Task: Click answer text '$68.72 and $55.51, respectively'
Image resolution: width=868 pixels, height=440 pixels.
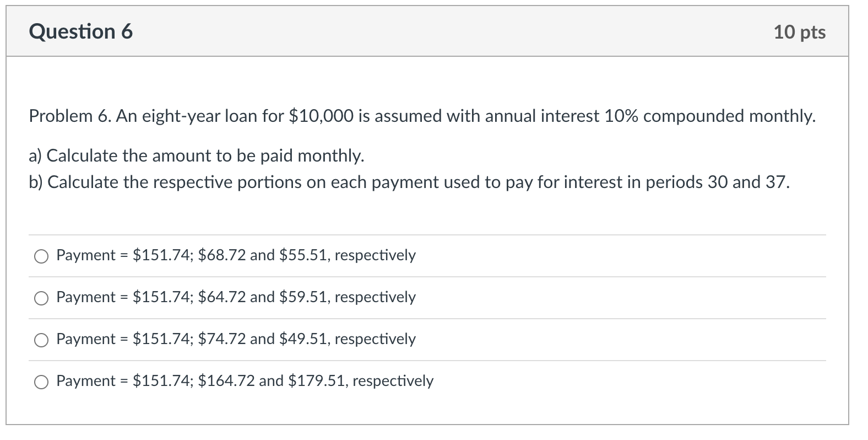Action: (307, 255)
